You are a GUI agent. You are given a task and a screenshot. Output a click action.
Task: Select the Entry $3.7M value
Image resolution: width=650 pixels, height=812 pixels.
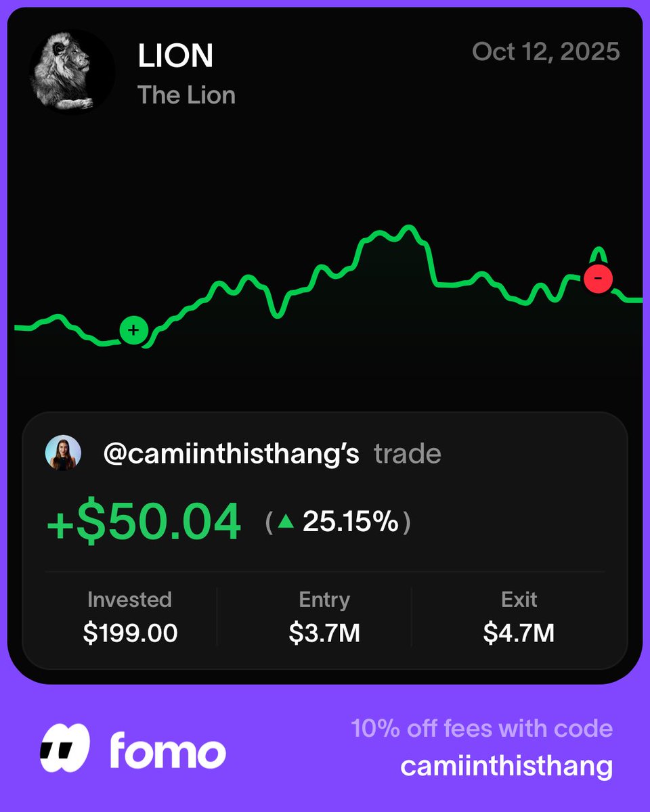(x=324, y=633)
